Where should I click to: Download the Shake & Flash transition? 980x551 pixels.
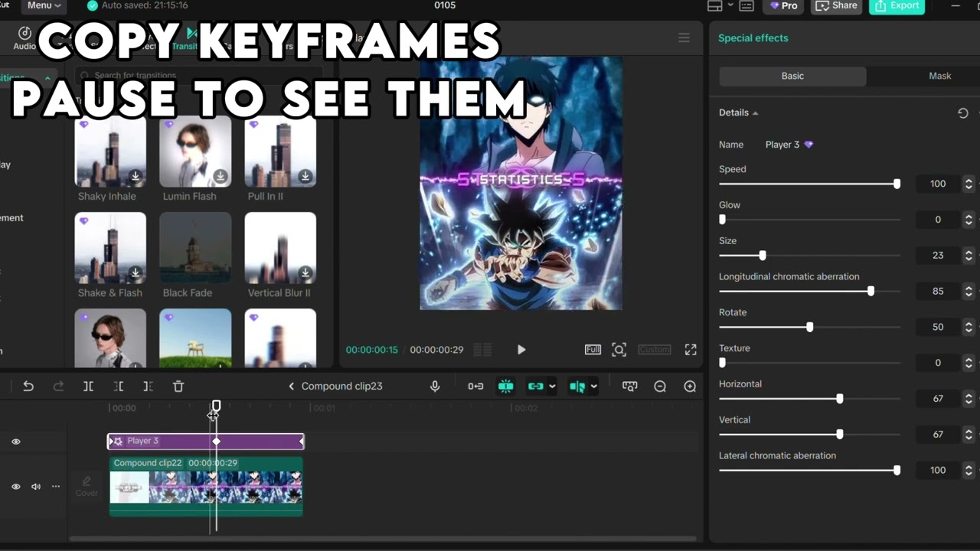click(x=136, y=273)
